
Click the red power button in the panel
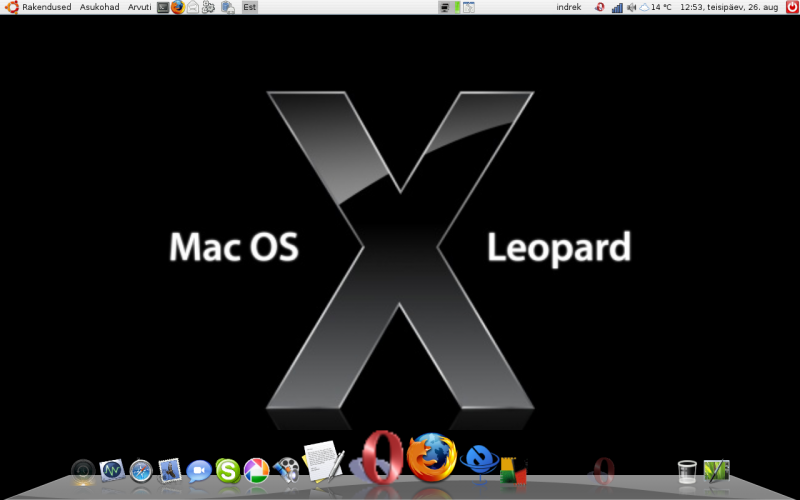792,7
